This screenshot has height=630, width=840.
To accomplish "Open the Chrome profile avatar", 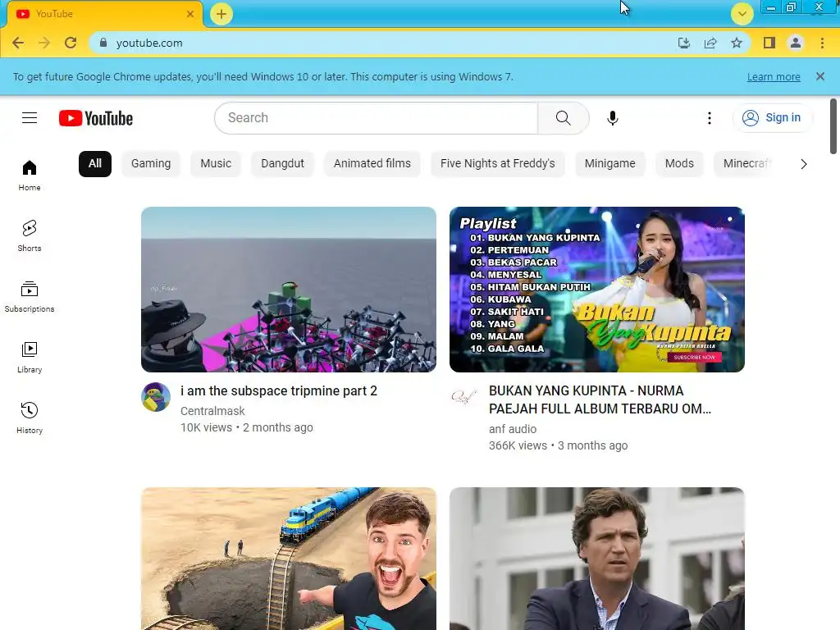I will pos(796,43).
